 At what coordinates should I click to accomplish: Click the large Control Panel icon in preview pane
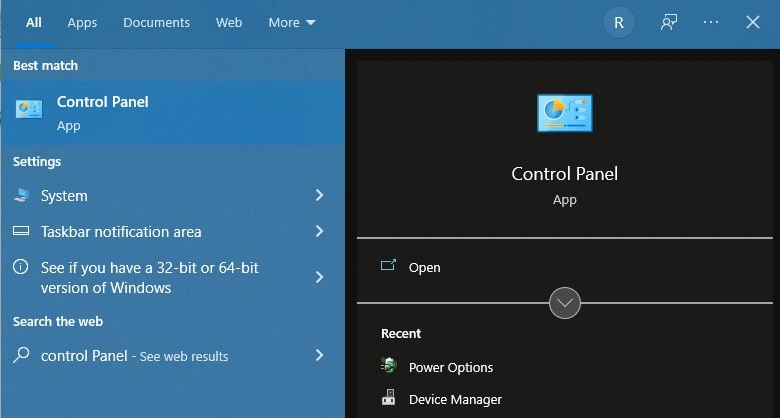[565, 113]
